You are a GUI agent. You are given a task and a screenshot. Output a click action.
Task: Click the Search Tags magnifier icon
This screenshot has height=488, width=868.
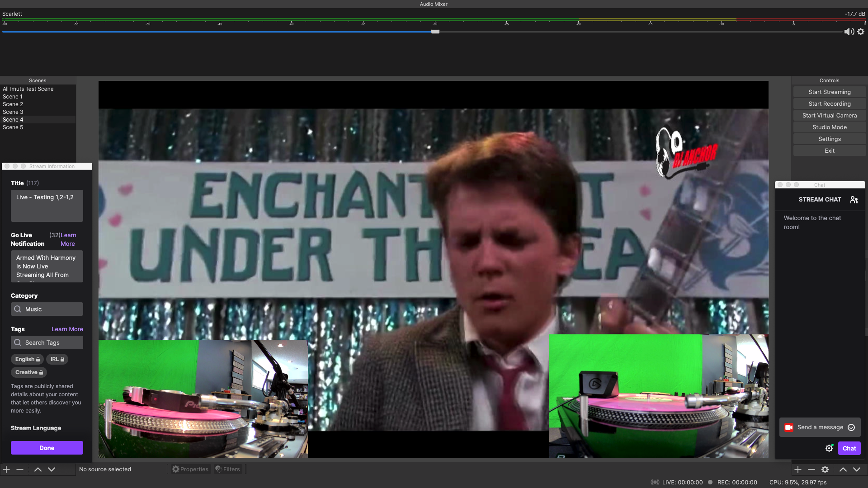pyautogui.click(x=18, y=343)
